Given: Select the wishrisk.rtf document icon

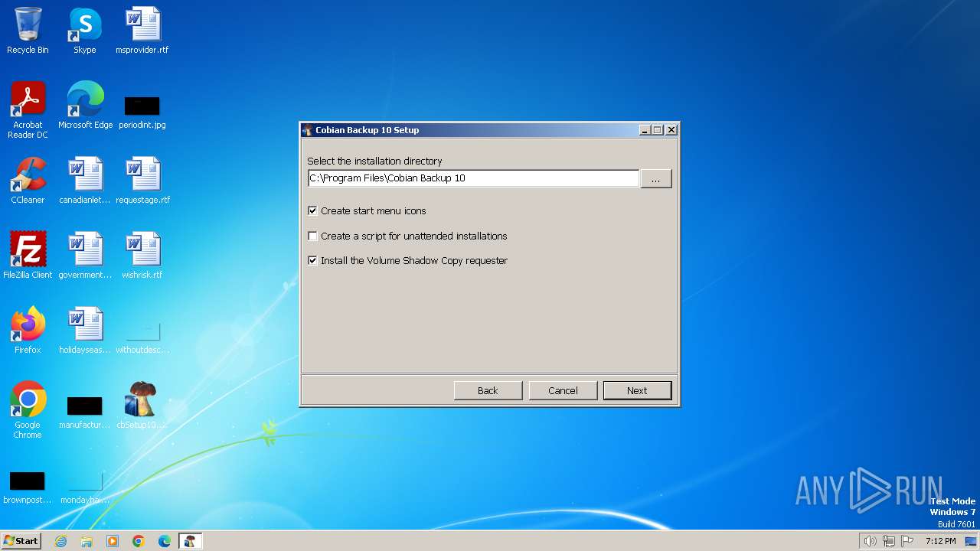Looking at the screenshot, I should point(142,256).
